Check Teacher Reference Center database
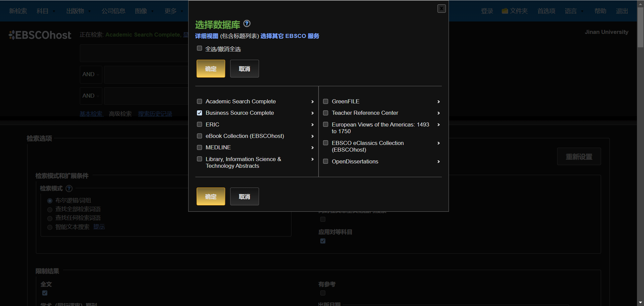The width and height of the screenshot is (644, 306). (326, 113)
